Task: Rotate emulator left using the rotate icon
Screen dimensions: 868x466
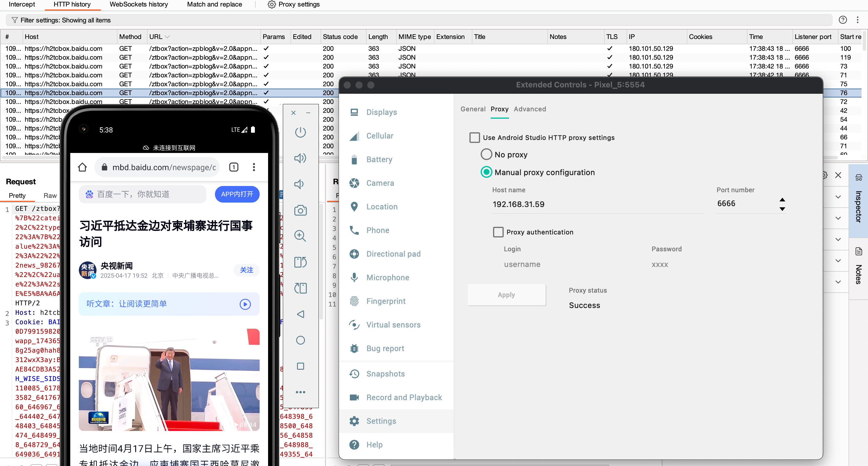Action: click(x=300, y=262)
